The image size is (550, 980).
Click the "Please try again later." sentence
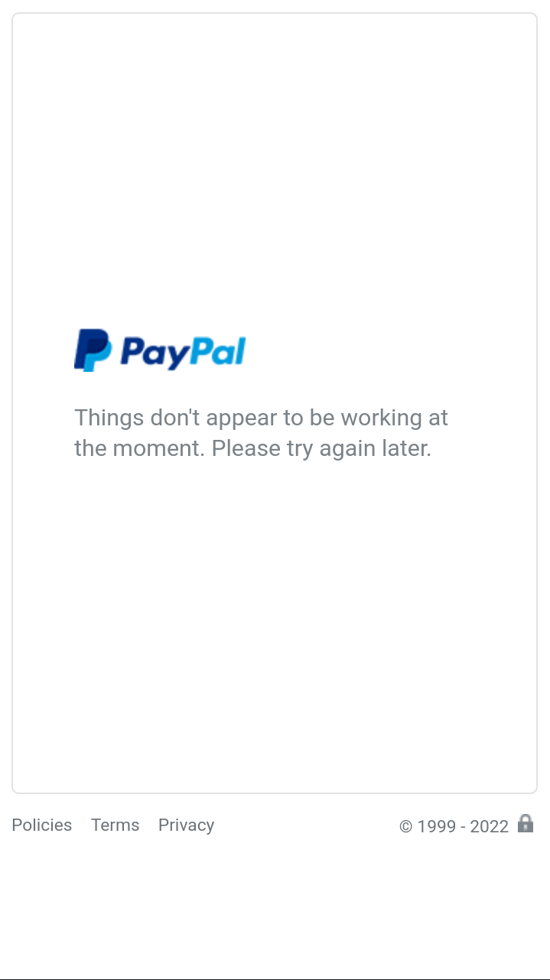pos(321,448)
